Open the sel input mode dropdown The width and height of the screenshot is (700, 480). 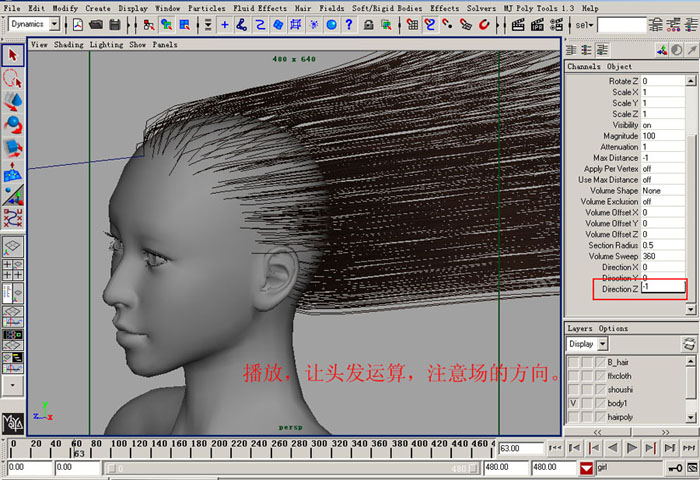point(584,25)
